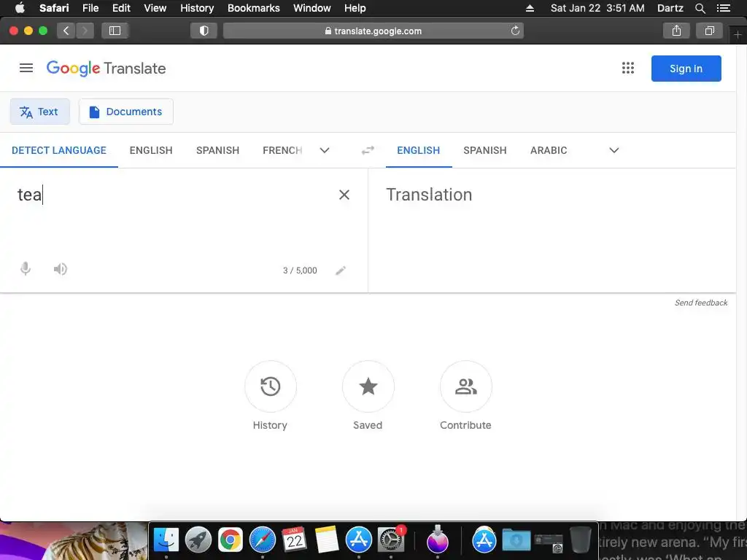
Task: Select English as source language
Action: click(x=151, y=150)
